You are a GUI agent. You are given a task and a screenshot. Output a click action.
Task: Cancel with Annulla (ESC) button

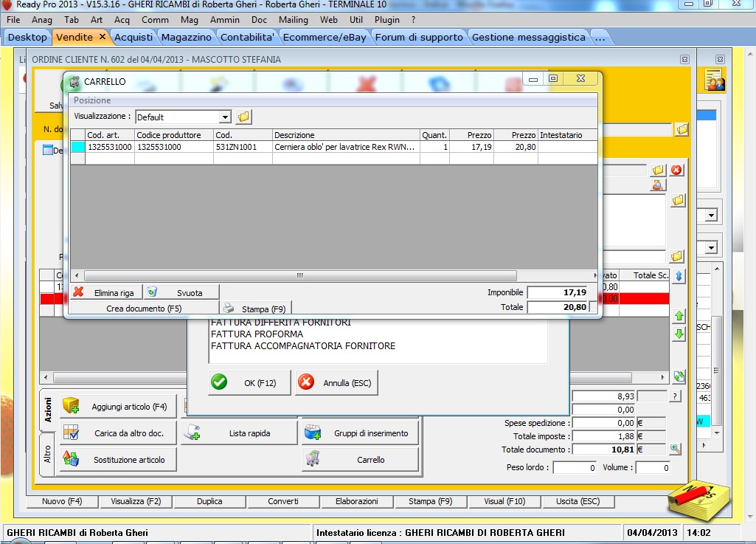[336, 382]
